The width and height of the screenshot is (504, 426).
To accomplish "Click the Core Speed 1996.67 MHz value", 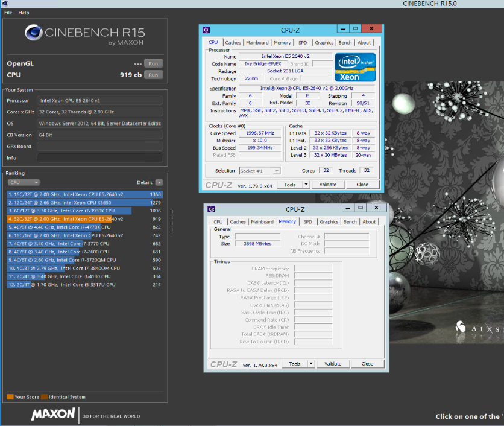I will 260,133.
